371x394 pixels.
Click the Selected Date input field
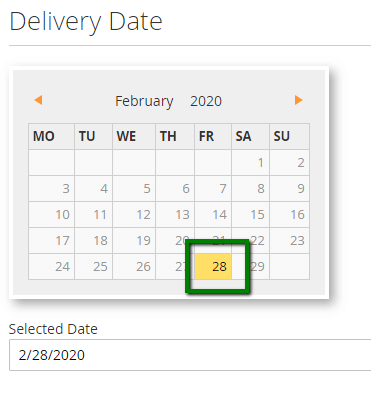190,355
